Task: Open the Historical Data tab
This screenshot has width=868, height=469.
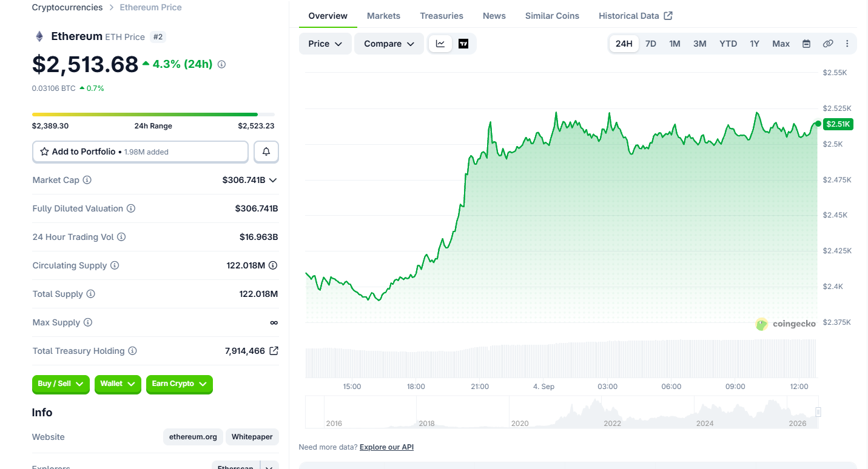Action: pos(636,16)
